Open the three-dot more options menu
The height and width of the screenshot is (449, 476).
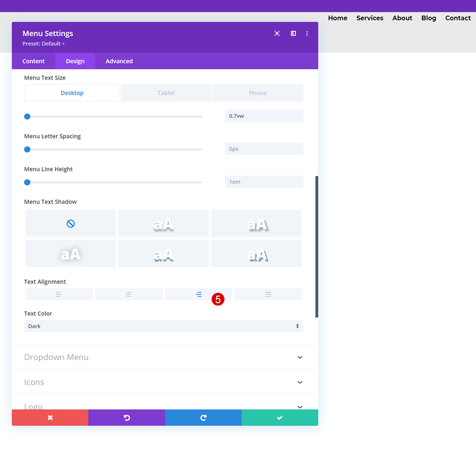[307, 33]
